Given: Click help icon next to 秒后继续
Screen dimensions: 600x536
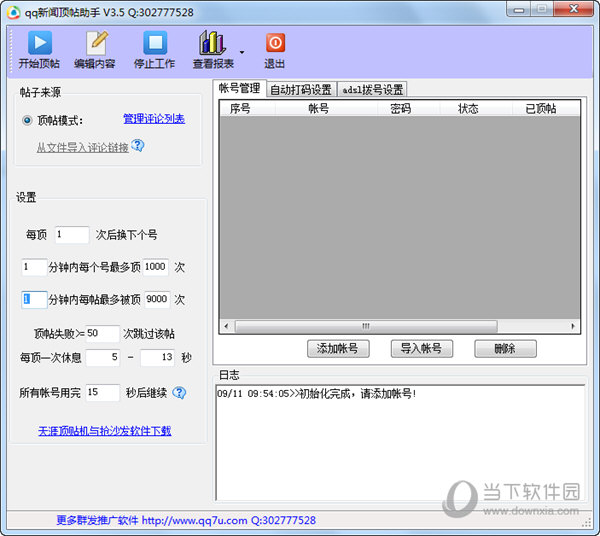Looking at the screenshot, I should coord(179,392).
